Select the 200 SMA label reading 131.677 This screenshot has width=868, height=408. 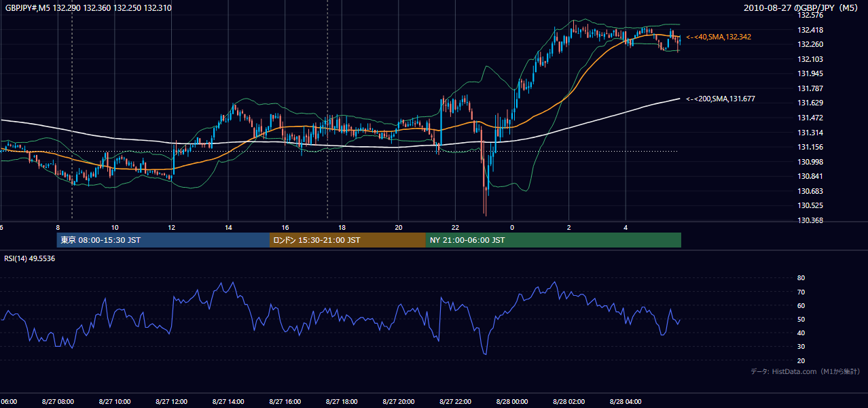point(721,99)
